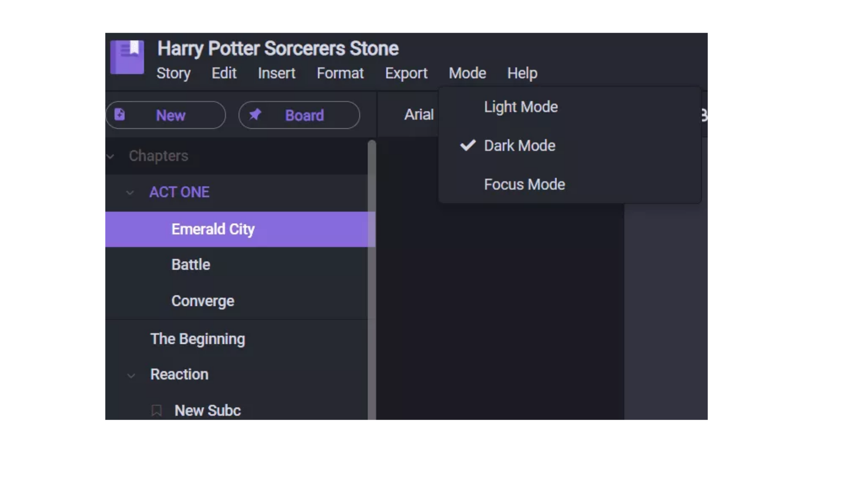The width and height of the screenshot is (868, 488).
Task: Open the Insert menu
Action: (276, 73)
